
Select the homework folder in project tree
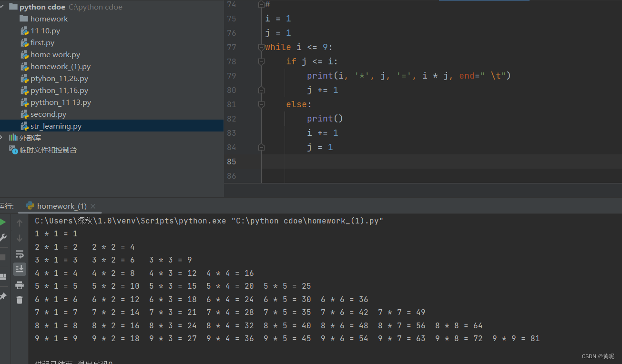tap(49, 19)
